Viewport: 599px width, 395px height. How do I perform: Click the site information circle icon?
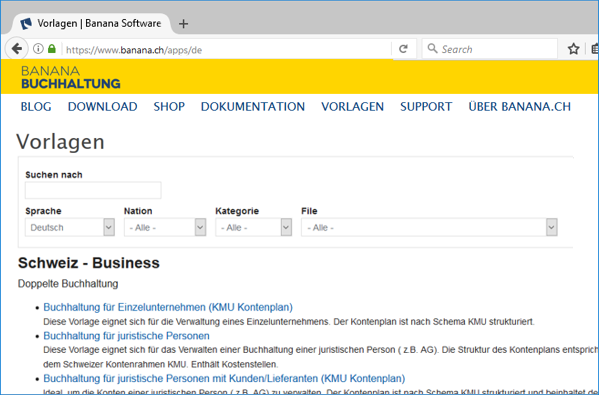point(38,49)
